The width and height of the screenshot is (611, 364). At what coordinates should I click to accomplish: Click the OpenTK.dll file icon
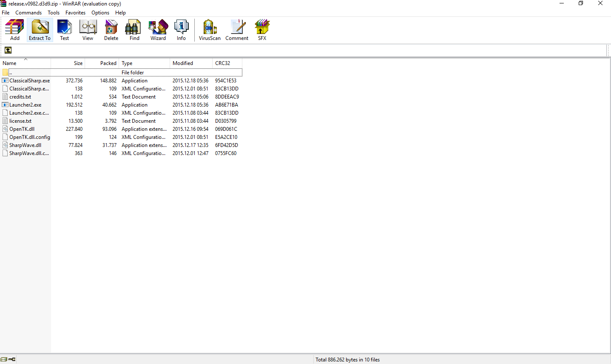[5, 129]
